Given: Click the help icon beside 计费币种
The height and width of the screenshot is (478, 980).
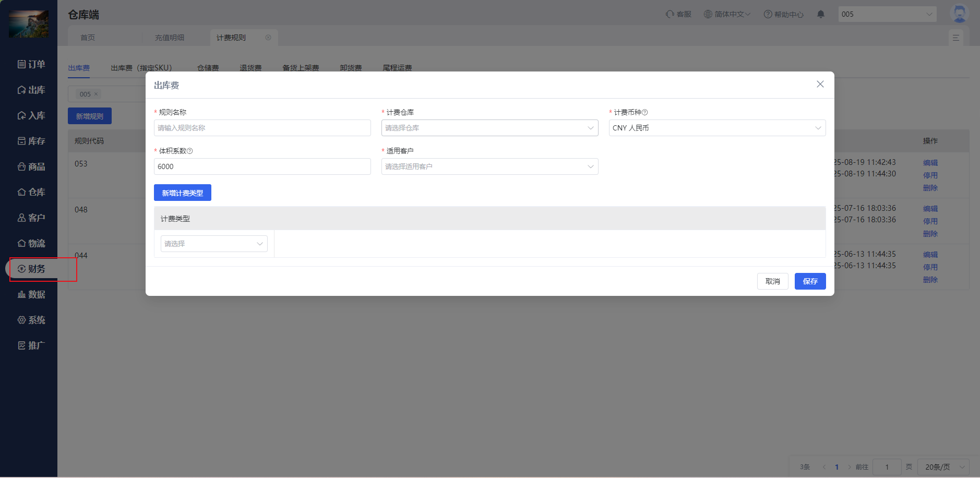Looking at the screenshot, I should [645, 112].
